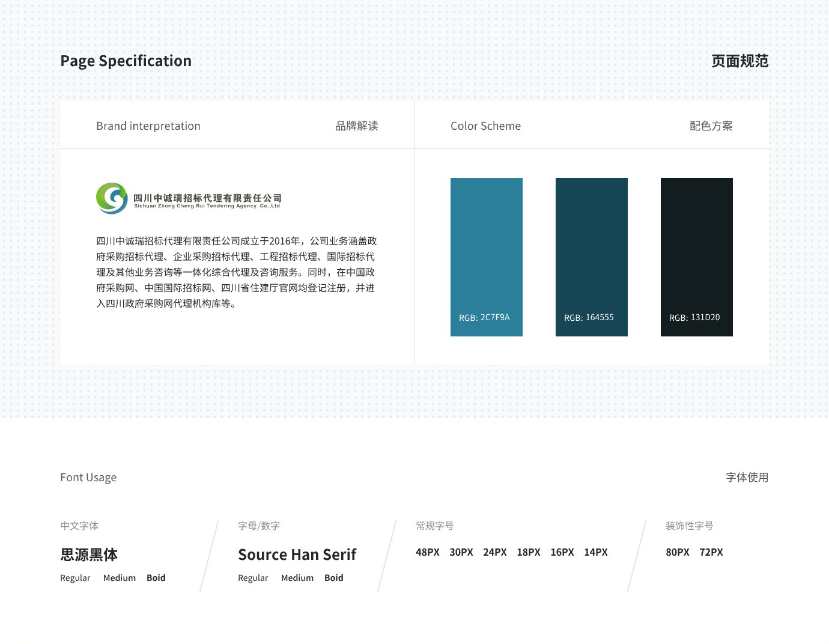Image resolution: width=829 pixels, height=644 pixels.
Task: Choose Medium weight under Source Han Serif
Action: [x=297, y=578]
